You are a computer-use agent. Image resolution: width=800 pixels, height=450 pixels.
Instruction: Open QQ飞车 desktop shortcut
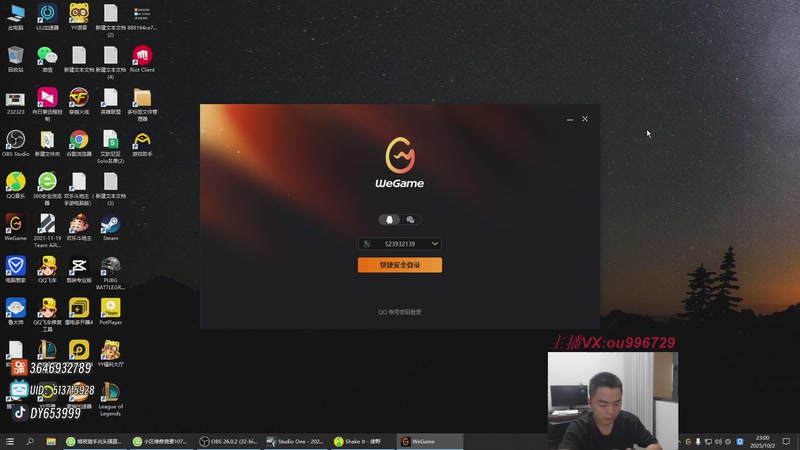[47, 269]
